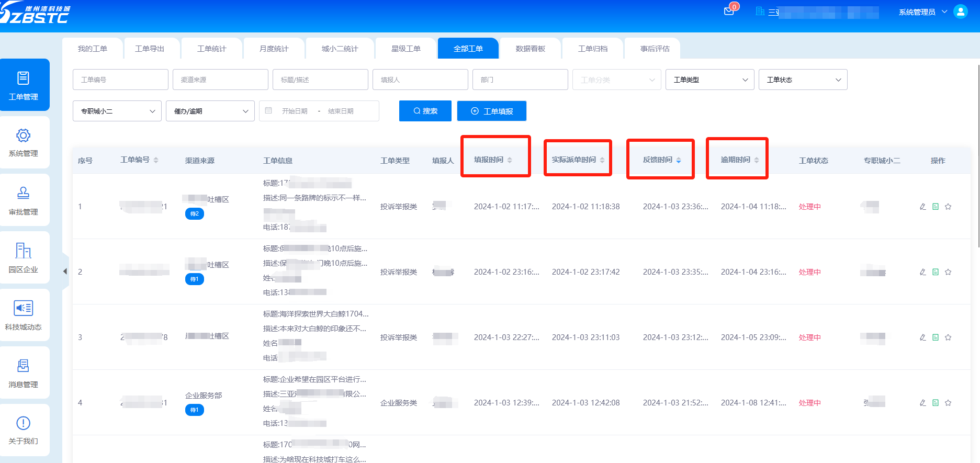Image resolution: width=980 pixels, height=463 pixels.
Task: Click the 填报人 input field
Action: click(x=420, y=80)
